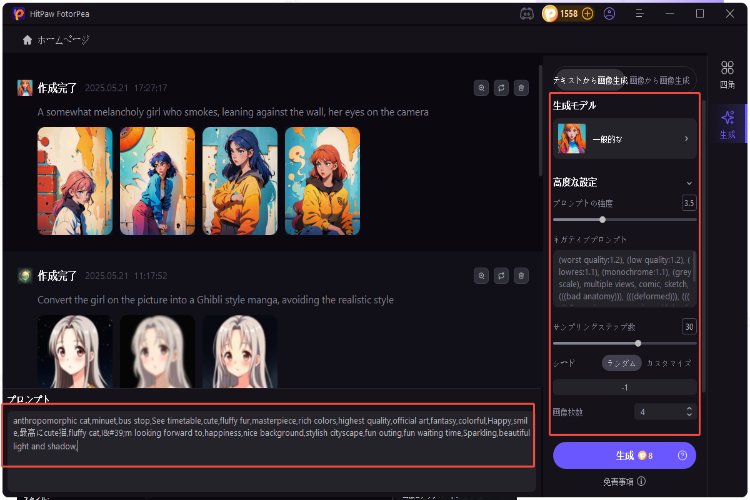Select テキストから画像生成 tab
Viewport: 750px width, 500px height.
589,80
